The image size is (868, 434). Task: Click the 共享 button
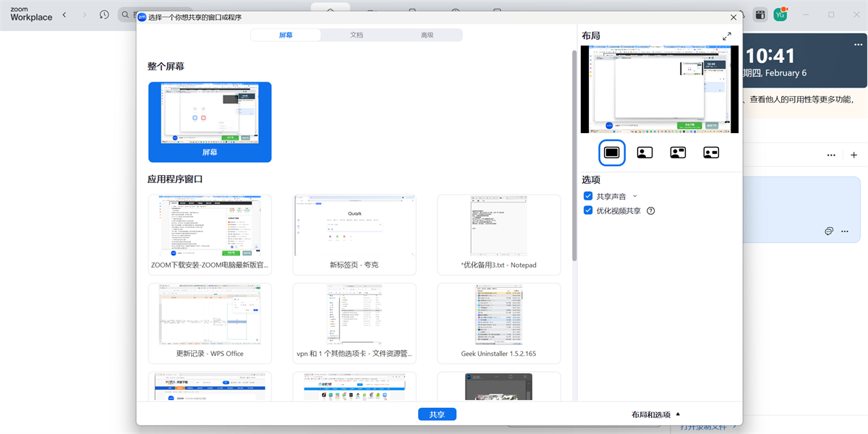tap(437, 414)
